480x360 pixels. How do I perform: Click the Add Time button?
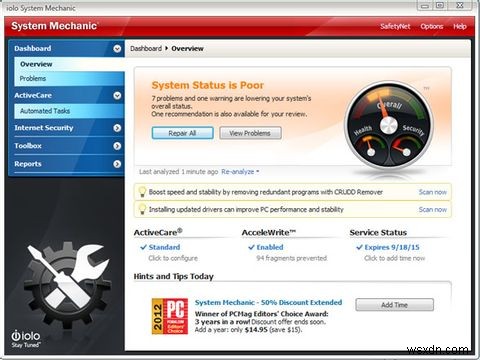click(x=395, y=305)
